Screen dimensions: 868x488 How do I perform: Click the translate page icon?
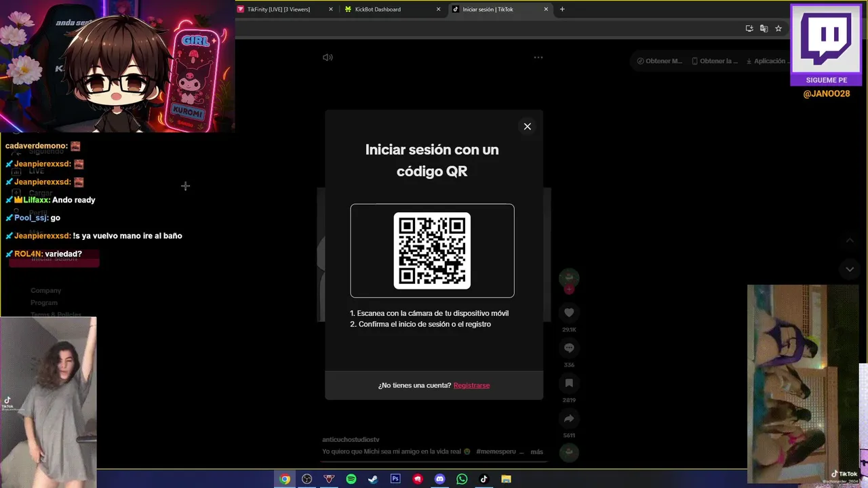coord(764,28)
